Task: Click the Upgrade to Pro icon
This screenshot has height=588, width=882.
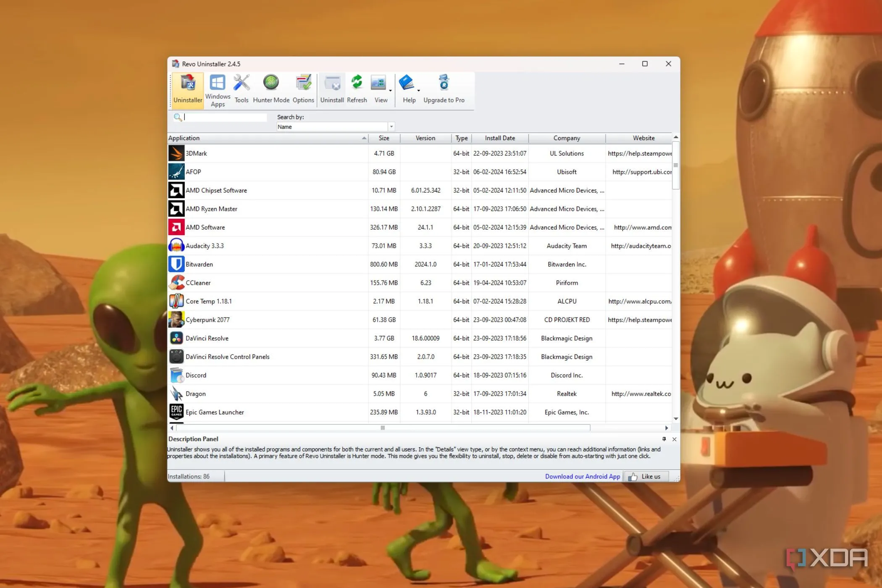Action: pyautogui.click(x=444, y=89)
